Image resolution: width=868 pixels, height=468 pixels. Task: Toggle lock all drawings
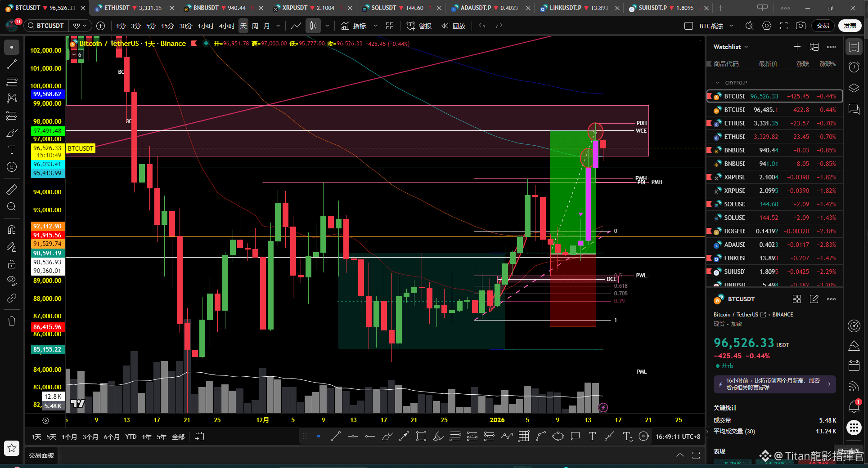tap(12, 264)
